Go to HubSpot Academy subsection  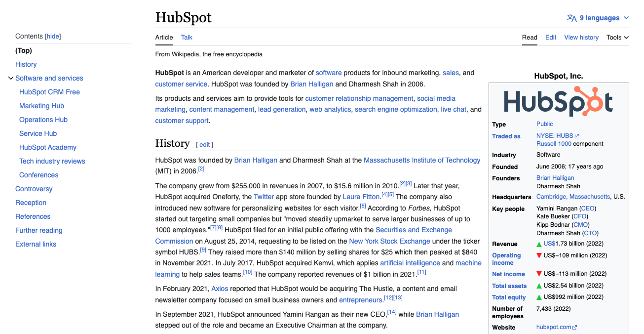point(48,147)
